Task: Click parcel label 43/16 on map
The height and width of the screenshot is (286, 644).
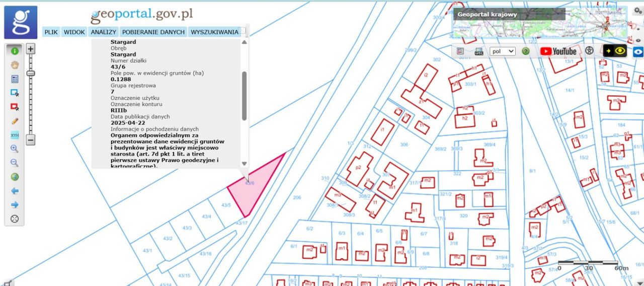Action: pos(205,253)
